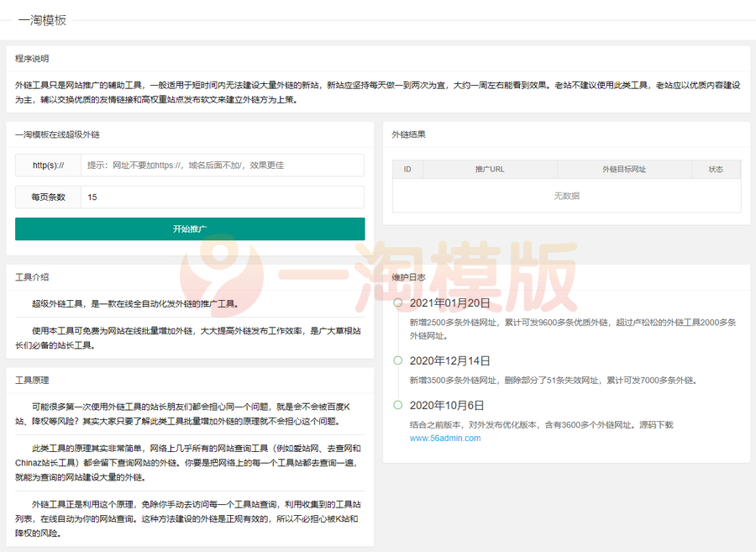Click the 维护日志 panel heading
Screen dimensions: 756x552
tap(409, 277)
